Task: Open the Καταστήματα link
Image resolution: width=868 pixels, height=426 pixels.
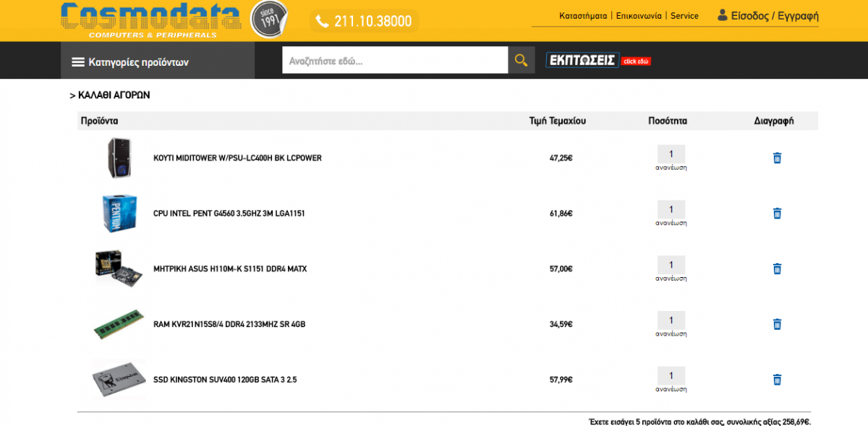Action: click(x=583, y=15)
